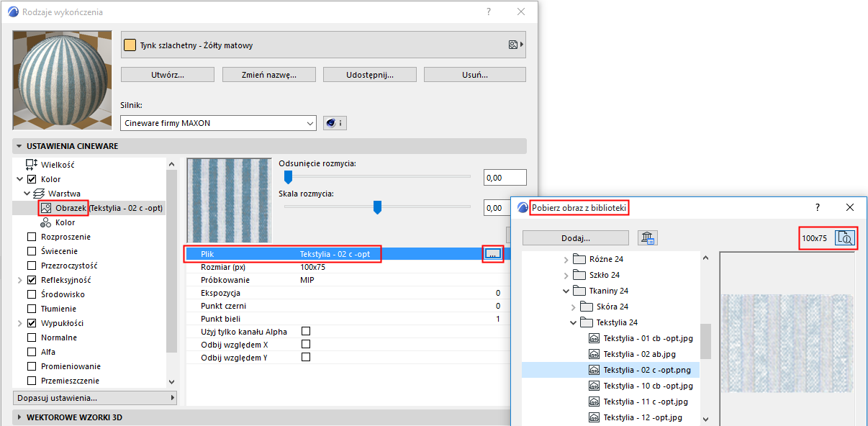Click the Warstwa layer stack icon
The image size is (868, 426).
click(x=39, y=194)
